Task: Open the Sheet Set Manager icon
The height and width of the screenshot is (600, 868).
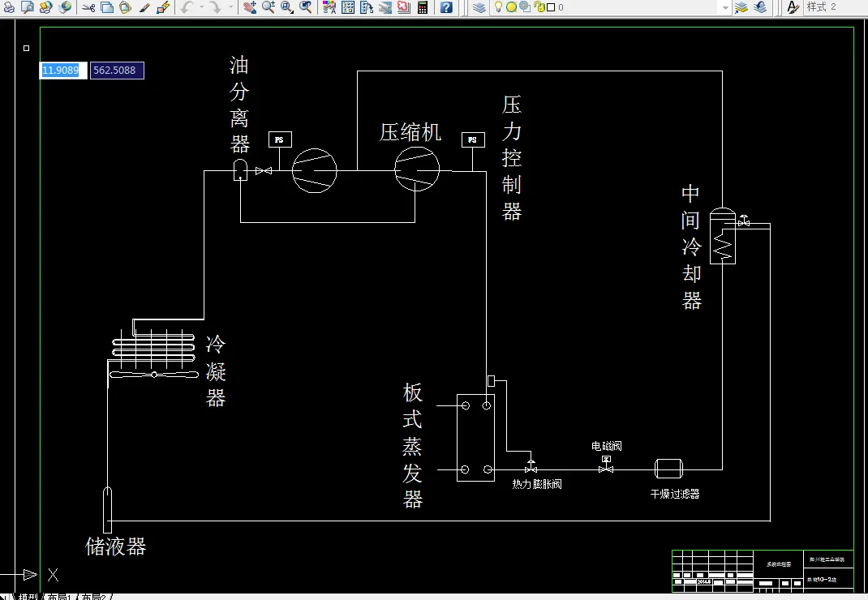Action: (385, 7)
